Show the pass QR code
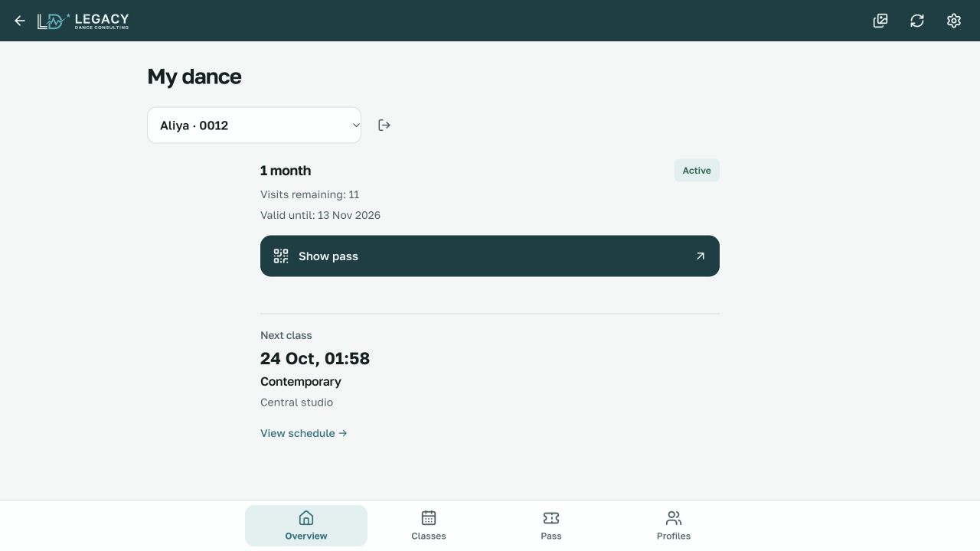This screenshot has height=551, width=980. (x=490, y=256)
